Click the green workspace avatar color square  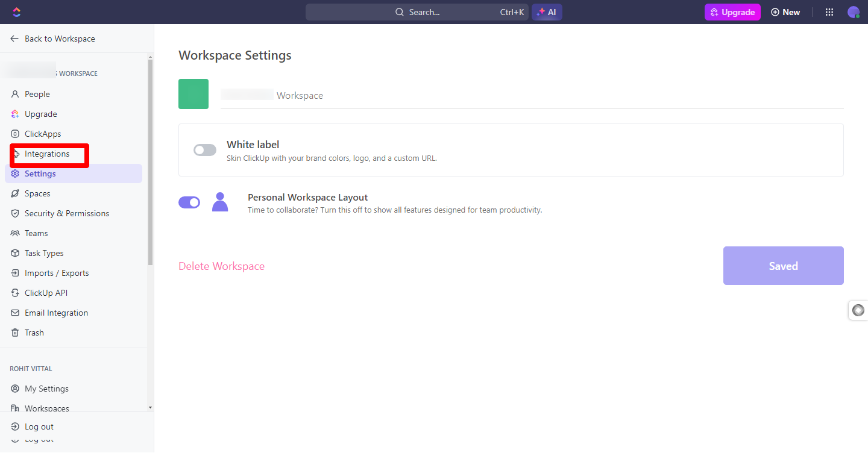[193, 94]
